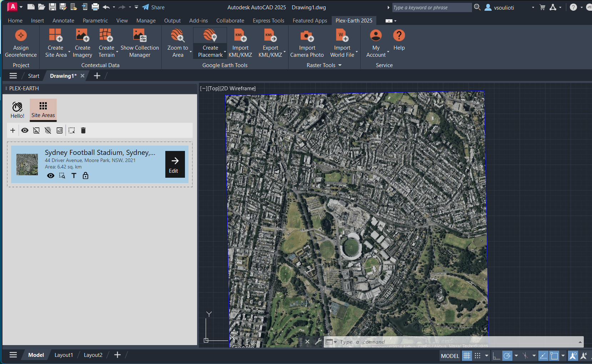Image resolution: width=592 pixels, height=364 pixels.
Task: Expand the Zoom to Area dropdown arrow
Action: (x=191, y=52)
